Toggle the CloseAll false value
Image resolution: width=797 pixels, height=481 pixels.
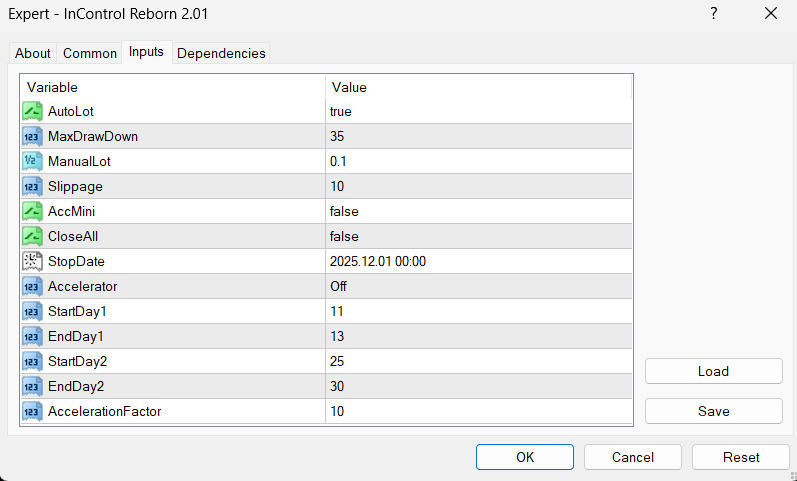pyautogui.click(x=479, y=237)
